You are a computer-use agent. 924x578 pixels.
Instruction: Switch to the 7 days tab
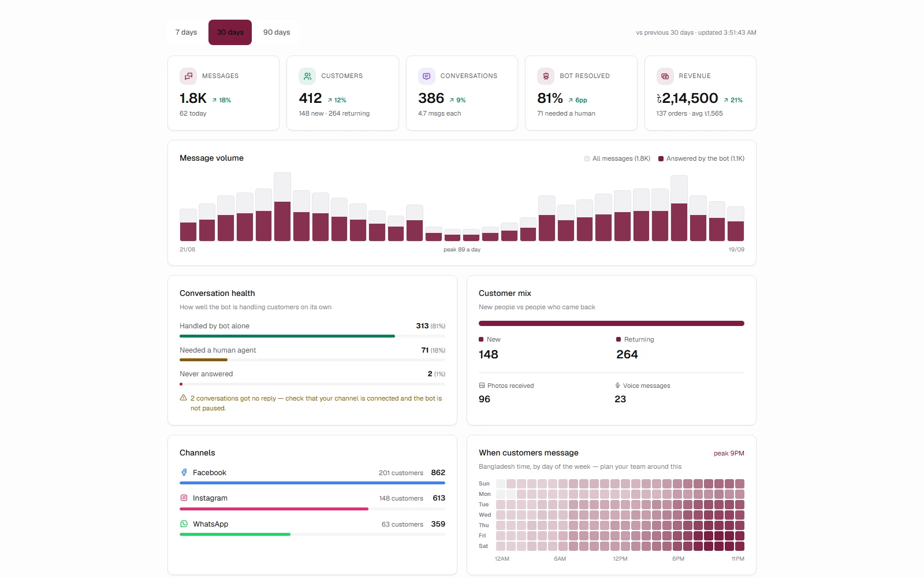[x=186, y=32]
